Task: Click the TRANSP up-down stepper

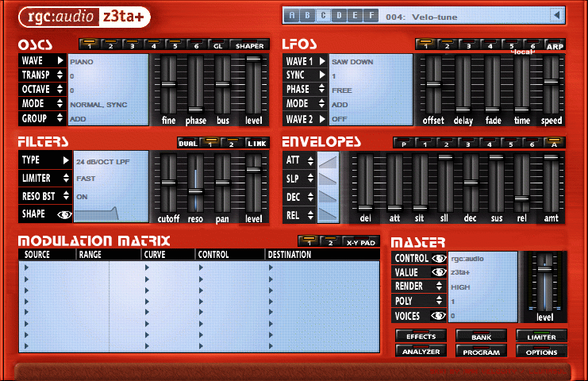Action: coord(60,75)
